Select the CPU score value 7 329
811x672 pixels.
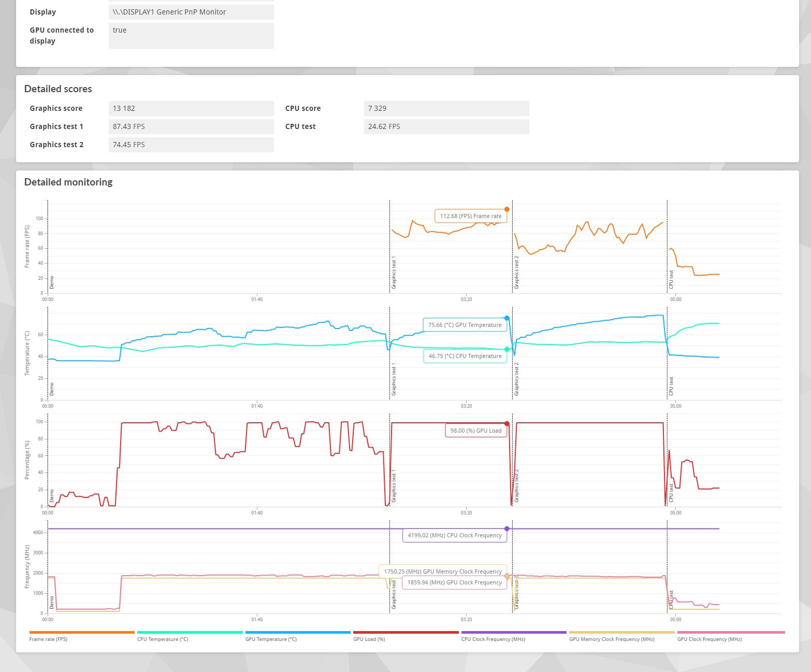click(x=446, y=108)
